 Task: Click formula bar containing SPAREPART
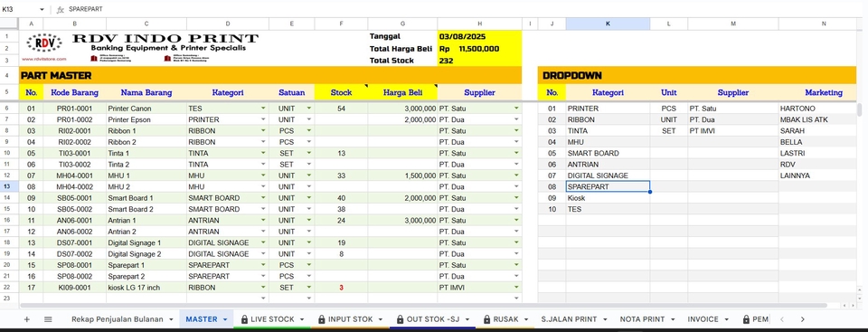[x=465, y=9]
